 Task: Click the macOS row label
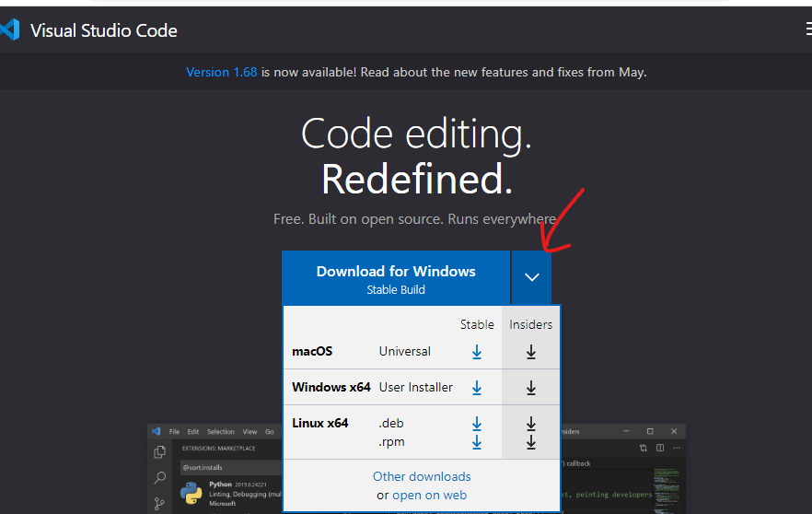[x=312, y=351]
